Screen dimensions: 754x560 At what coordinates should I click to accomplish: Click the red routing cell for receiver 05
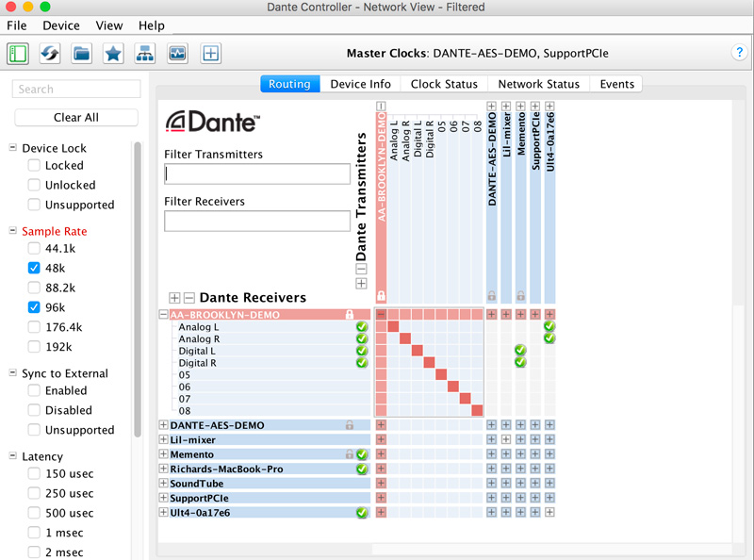click(x=441, y=374)
